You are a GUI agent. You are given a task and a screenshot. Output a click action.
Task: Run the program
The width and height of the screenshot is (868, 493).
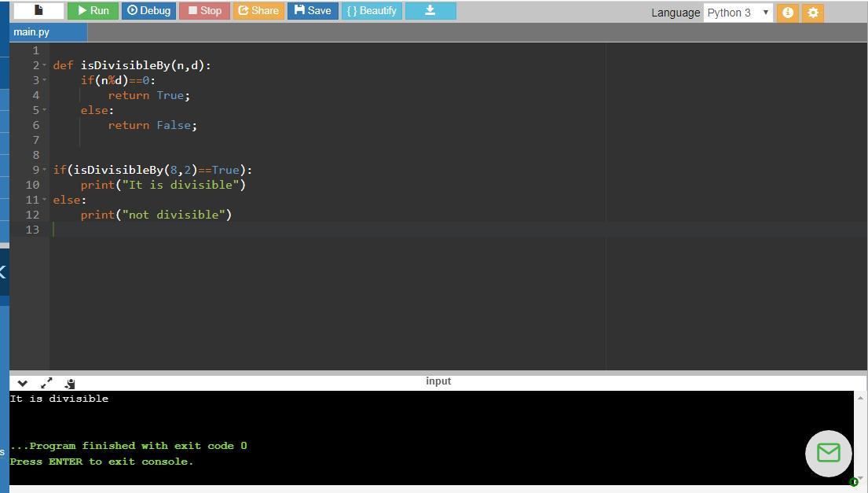(x=93, y=11)
